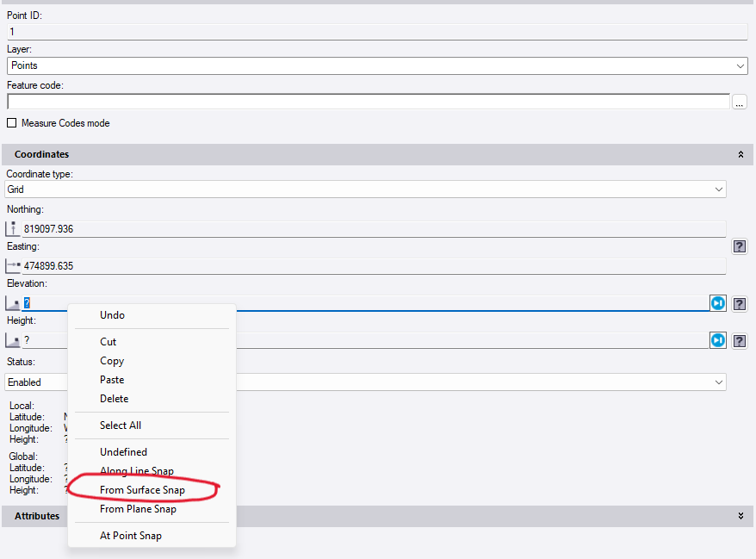Select Undefined in the context menu
756x559 pixels.
123,452
